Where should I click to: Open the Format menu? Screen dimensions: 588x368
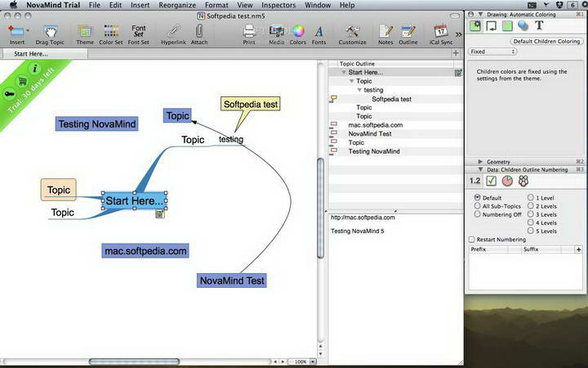pyautogui.click(x=216, y=5)
